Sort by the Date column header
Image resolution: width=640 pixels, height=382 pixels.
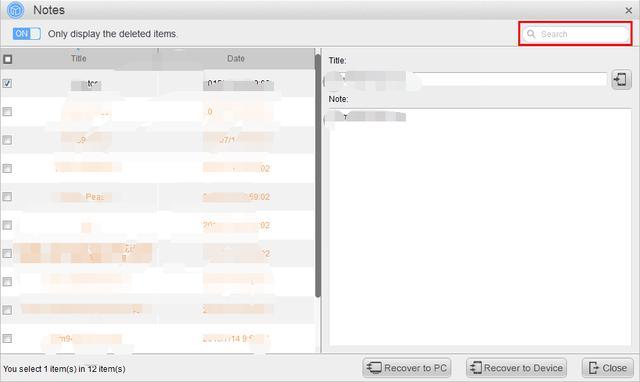[x=236, y=58]
